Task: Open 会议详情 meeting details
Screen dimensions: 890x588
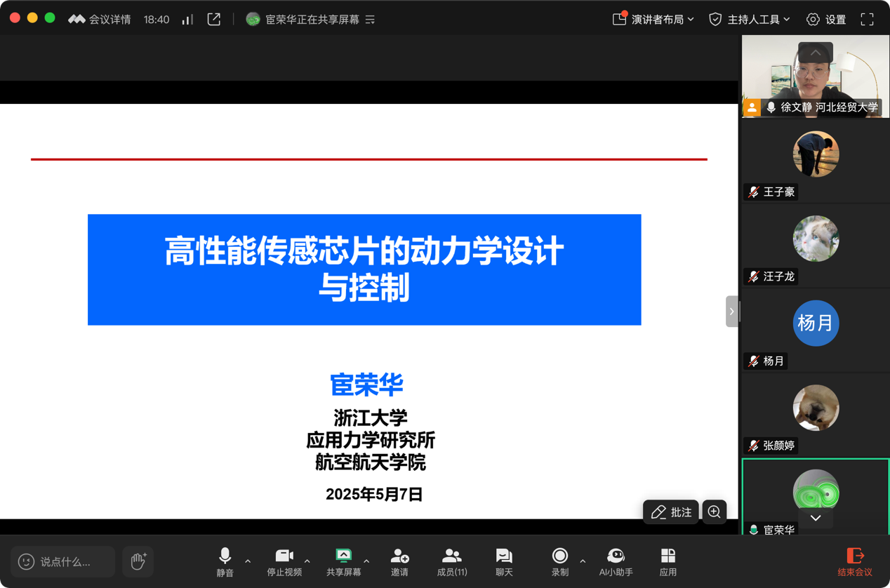Action: pyautogui.click(x=100, y=20)
